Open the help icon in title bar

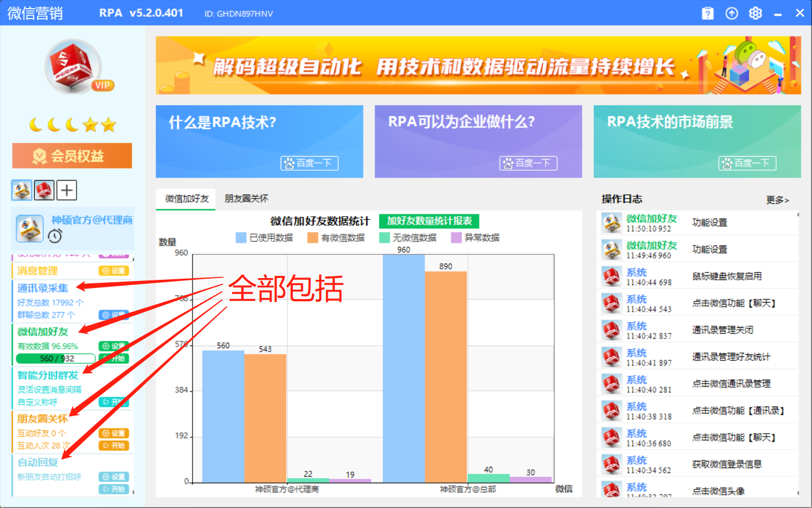click(x=708, y=13)
